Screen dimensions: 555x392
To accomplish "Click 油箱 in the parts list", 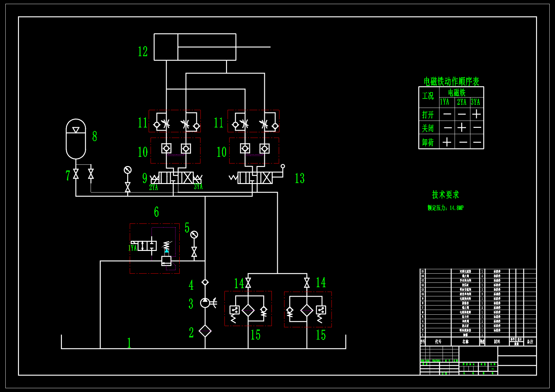I will tap(465, 335).
